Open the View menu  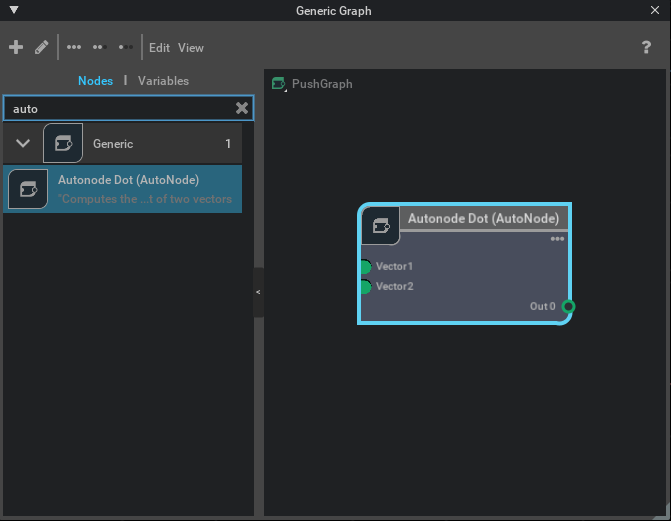[x=191, y=47]
